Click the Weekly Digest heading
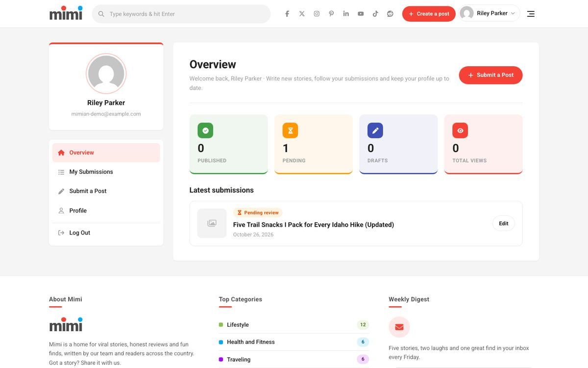 pyautogui.click(x=409, y=299)
